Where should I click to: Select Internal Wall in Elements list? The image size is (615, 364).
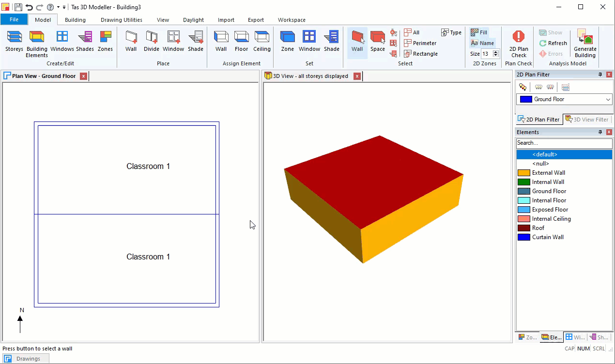coord(564,182)
